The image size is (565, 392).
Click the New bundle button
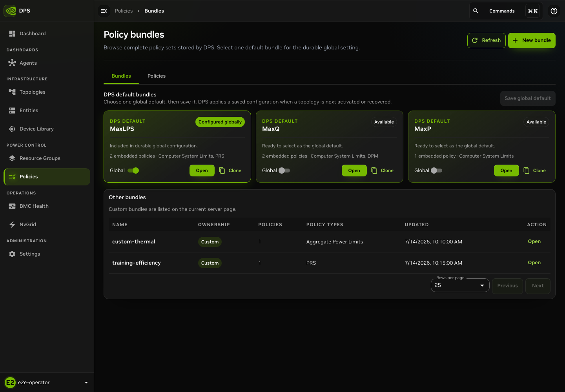(x=532, y=40)
